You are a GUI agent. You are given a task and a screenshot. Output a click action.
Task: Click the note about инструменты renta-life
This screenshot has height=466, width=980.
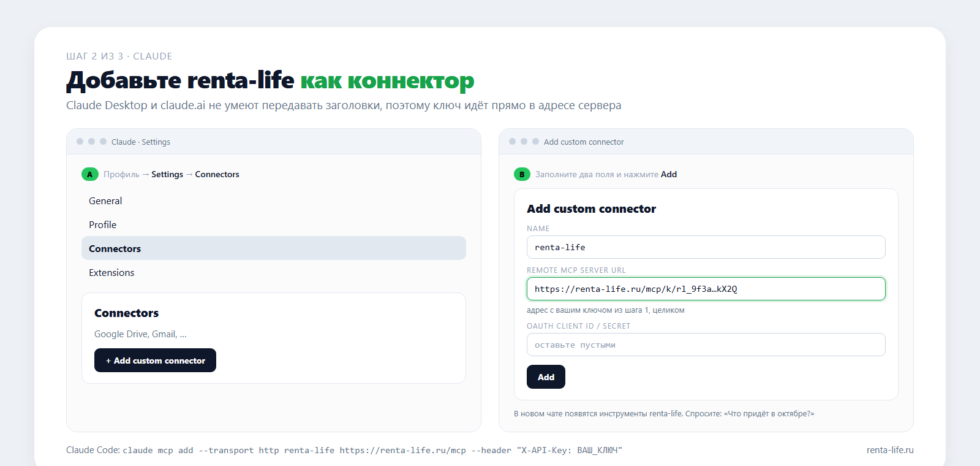pos(664,414)
